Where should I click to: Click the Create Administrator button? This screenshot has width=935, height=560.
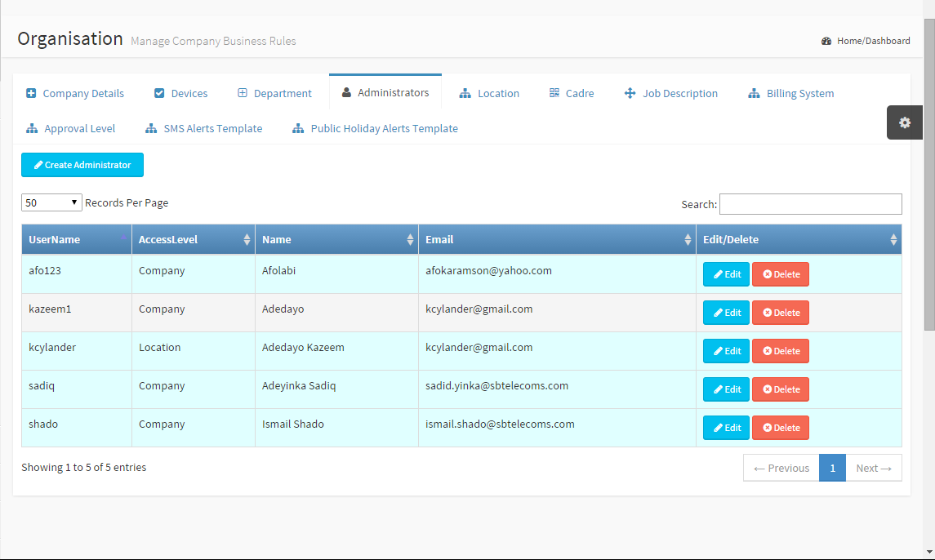coord(82,165)
